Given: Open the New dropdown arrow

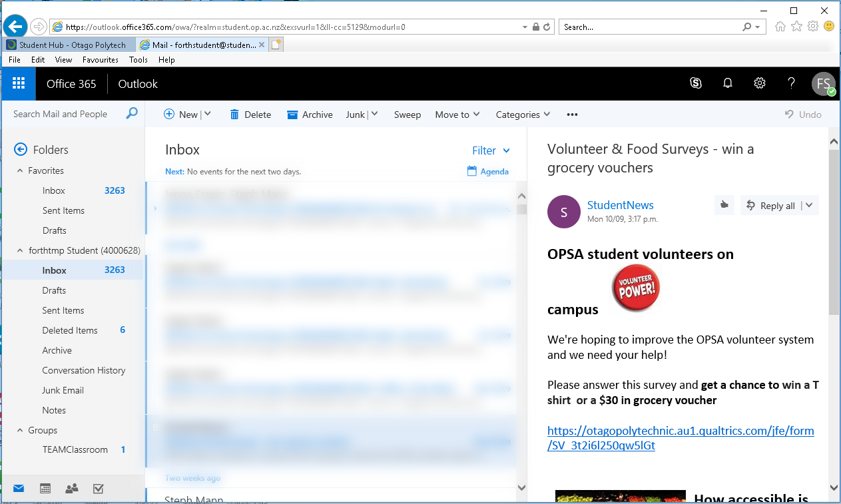Looking at the screenshot, I should point(207,114).
